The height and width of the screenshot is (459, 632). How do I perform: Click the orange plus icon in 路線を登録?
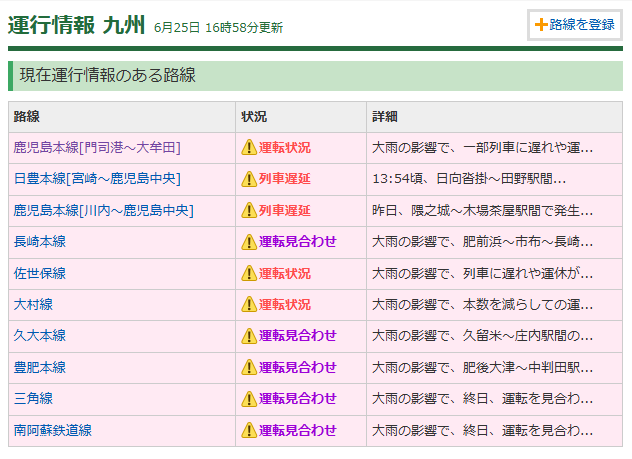541,25
